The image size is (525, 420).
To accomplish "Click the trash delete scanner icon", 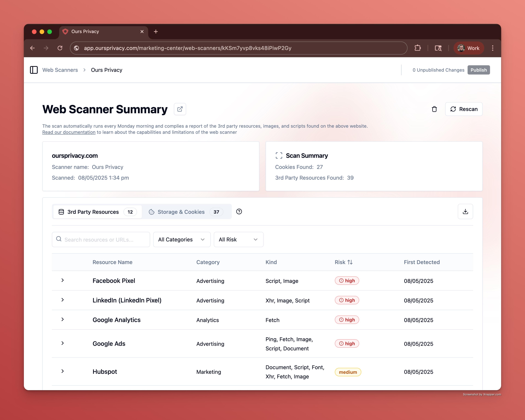I will pyautogui.click(x=434, y=109).
